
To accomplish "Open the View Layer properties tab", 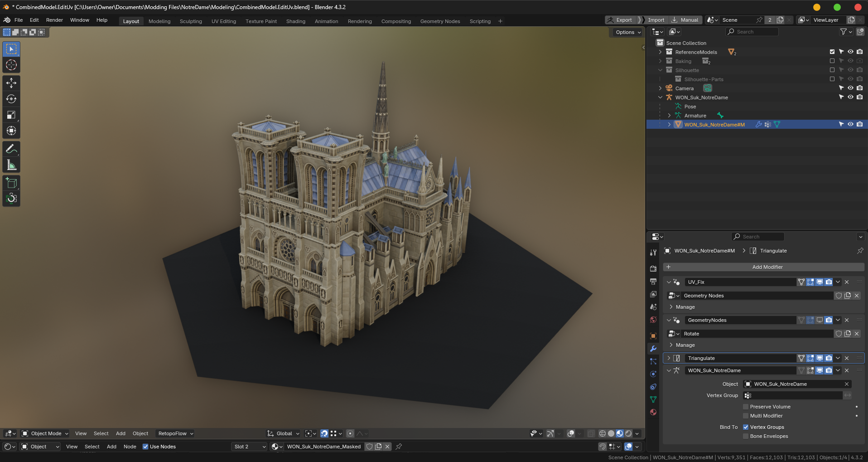I will [x=653, y=294].
